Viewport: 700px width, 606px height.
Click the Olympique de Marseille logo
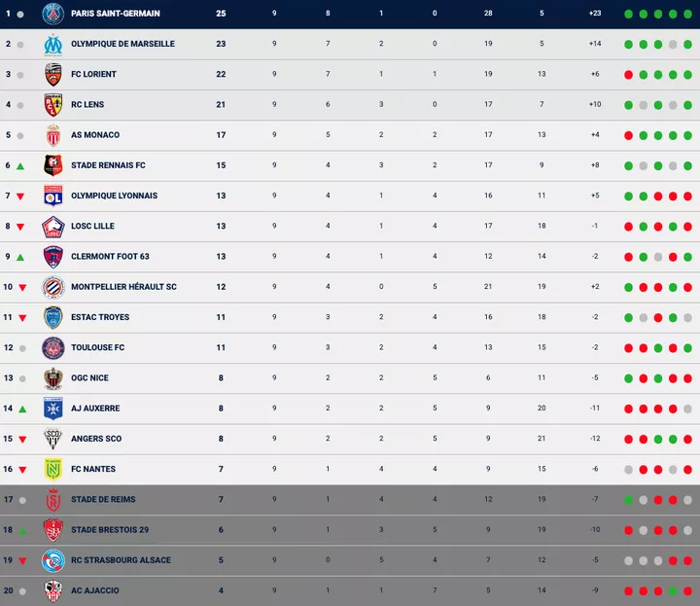[52, 44]
